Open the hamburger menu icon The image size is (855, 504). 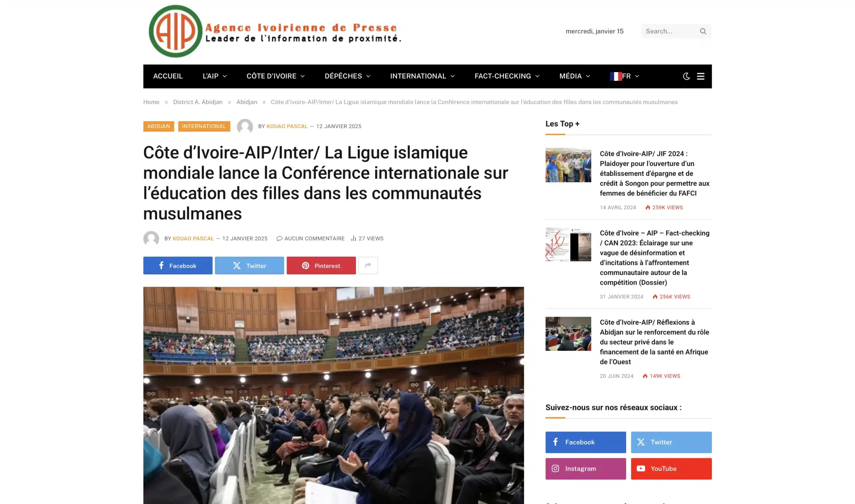pos(700,76)
